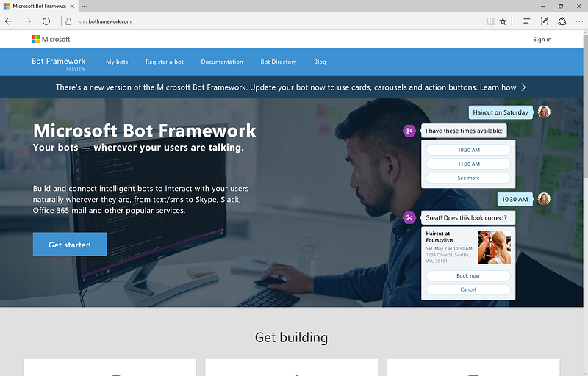Click the user avatar beside 'Haircut on Saturday'
The height and width of the screenshot is (376, 588).
(544, 112)
